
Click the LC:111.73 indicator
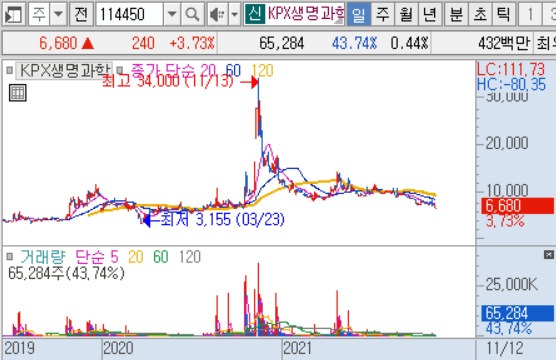point(511,69)
